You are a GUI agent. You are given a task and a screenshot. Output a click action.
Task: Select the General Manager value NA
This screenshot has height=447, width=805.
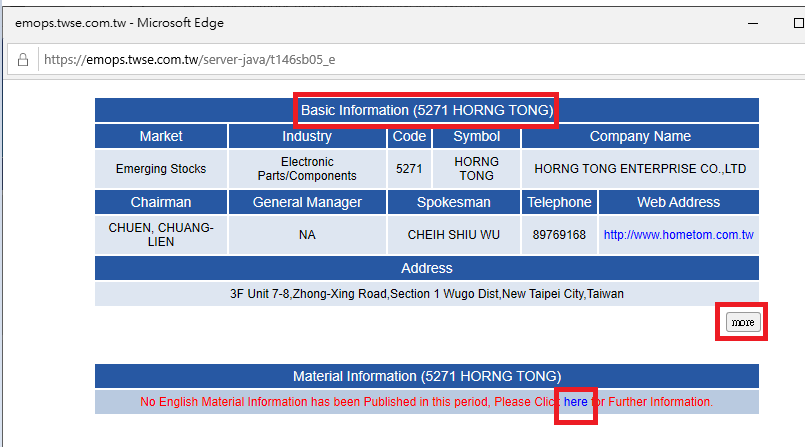click(x=307, y=235)
